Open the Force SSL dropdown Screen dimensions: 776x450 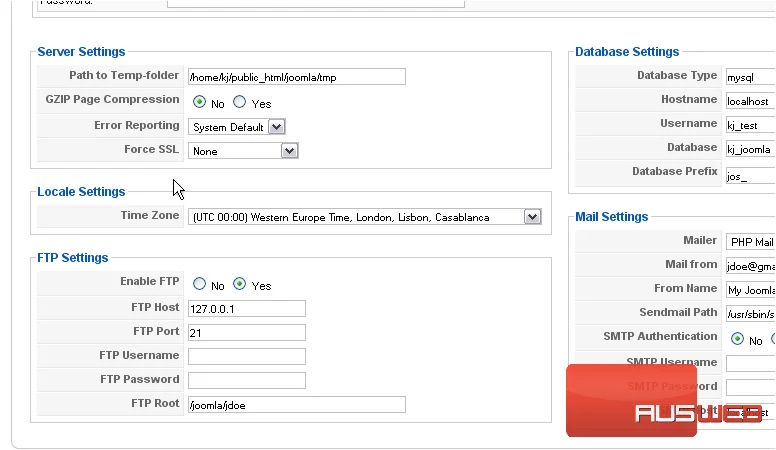click(x=243, y=150)
